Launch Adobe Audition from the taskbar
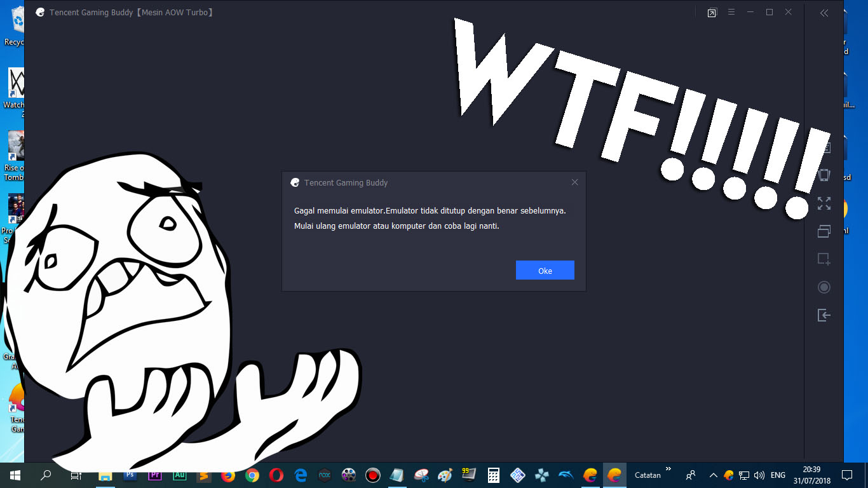Image resolution: width=868 pixels, height=488 pixels. click(179, 475)
